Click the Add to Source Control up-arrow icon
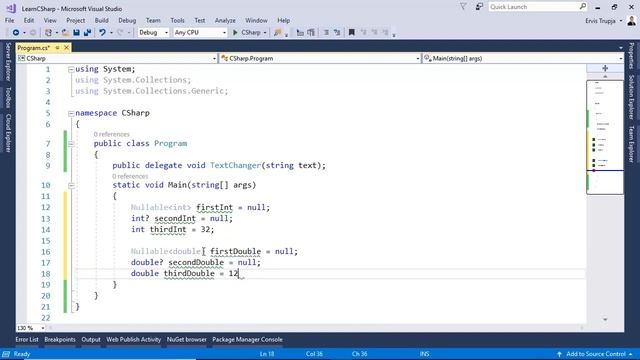 coord(559,354)
